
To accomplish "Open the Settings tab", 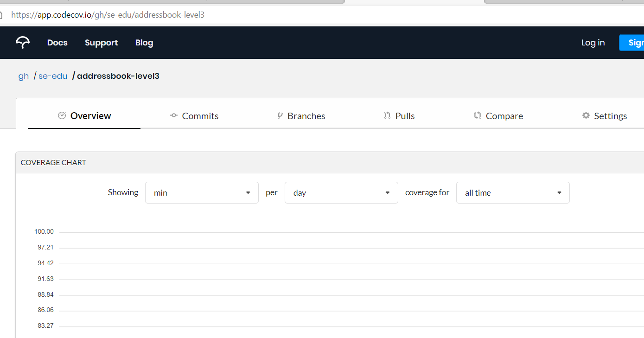I will coord(605,116).
